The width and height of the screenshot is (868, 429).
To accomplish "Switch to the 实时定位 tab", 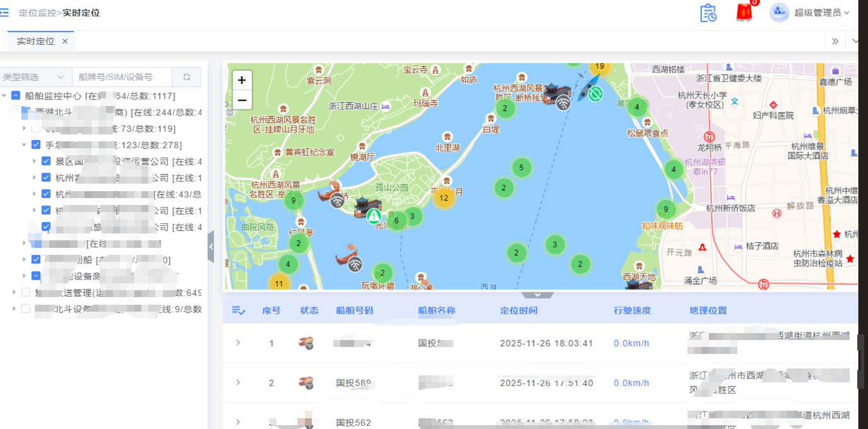I will click(35, 41).
